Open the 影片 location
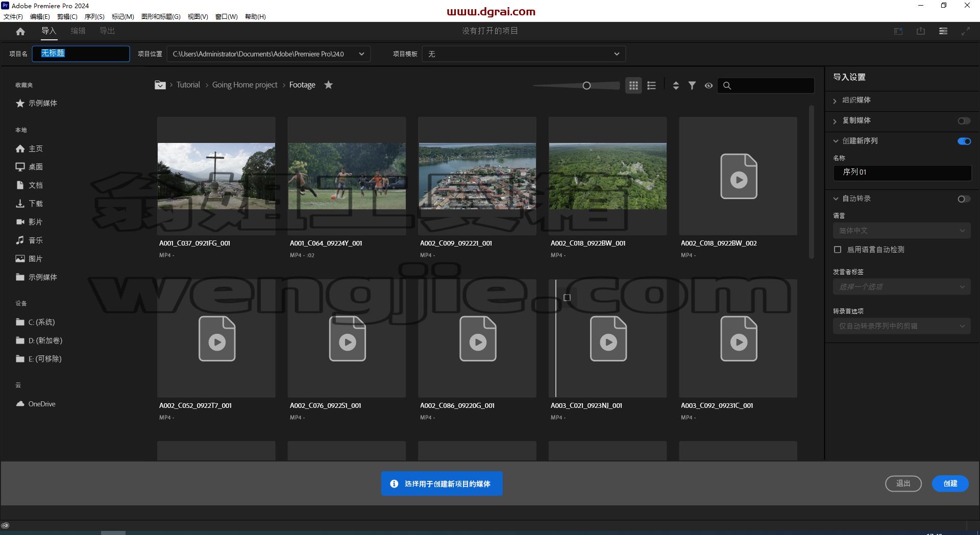The image size is (980, 535). (29, 222)
